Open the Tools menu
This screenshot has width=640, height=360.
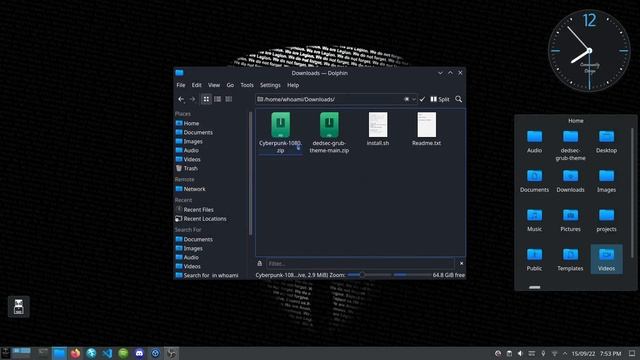pos(247,85)
